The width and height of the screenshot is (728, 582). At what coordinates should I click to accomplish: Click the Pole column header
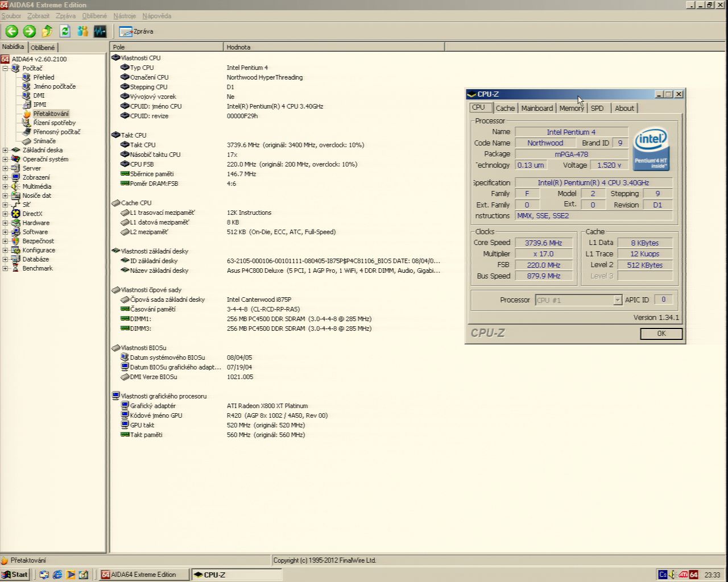pos(167,47)
